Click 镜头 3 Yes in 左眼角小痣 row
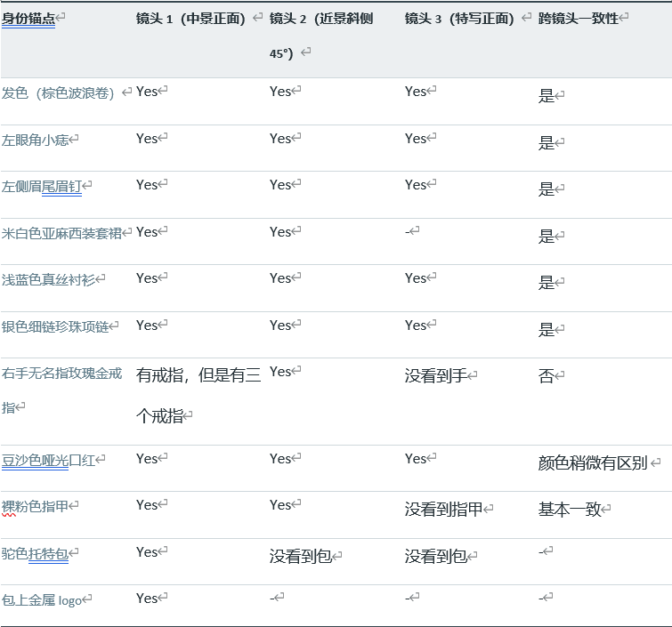 pos(416,139)
